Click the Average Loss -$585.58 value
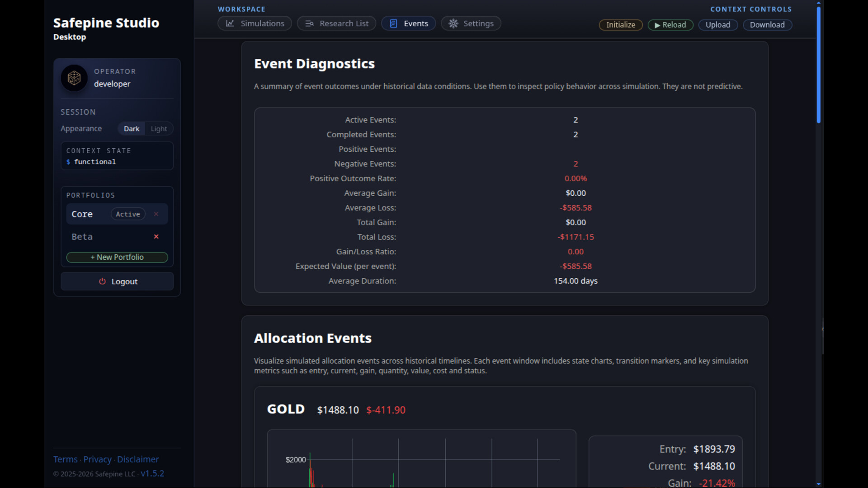This screenshot has height=488, width=868. pyautogui.click(x=576, y=208)
